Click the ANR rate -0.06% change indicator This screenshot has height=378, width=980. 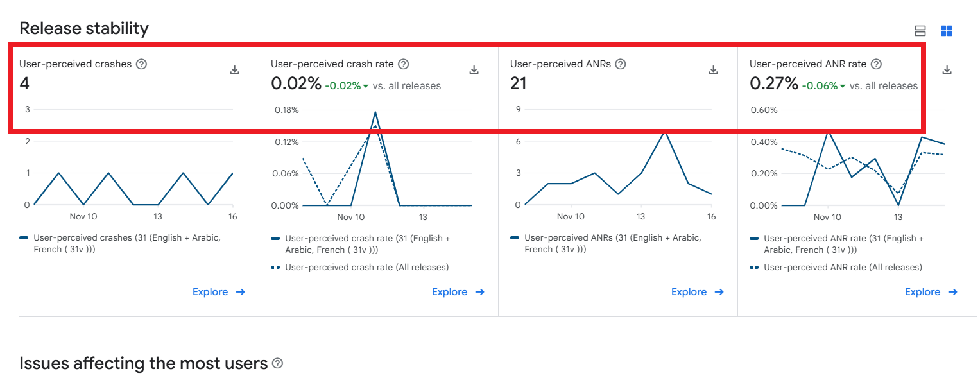tap(823, 86)
